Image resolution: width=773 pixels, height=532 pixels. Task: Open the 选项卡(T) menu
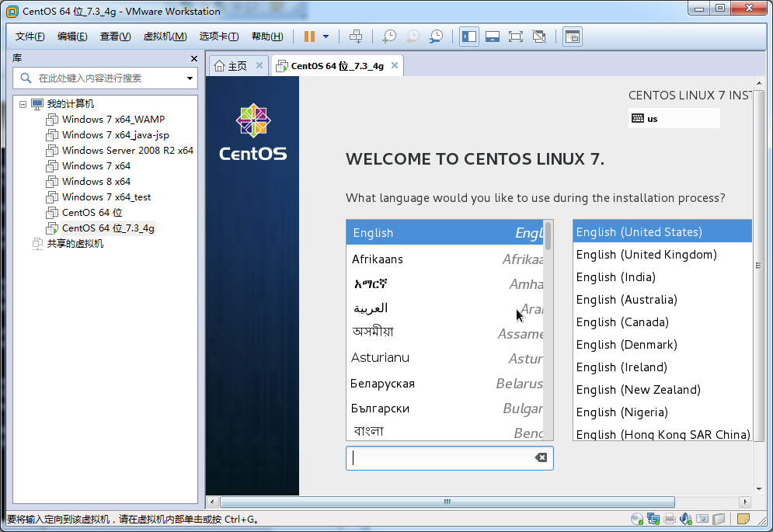[x=219, y=37]
